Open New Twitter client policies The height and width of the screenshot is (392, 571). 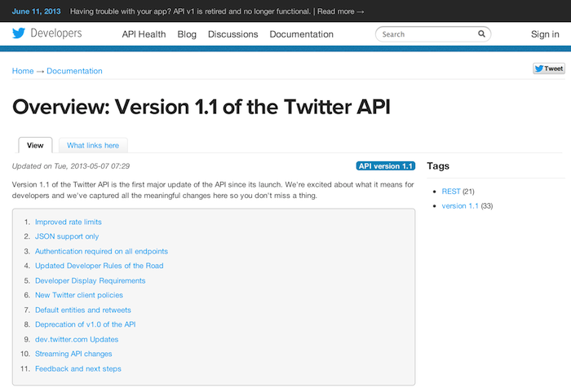pos(78,295)
